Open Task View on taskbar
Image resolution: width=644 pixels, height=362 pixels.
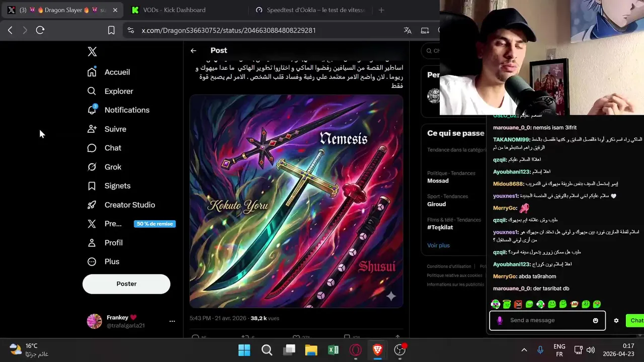click(289, 350)
